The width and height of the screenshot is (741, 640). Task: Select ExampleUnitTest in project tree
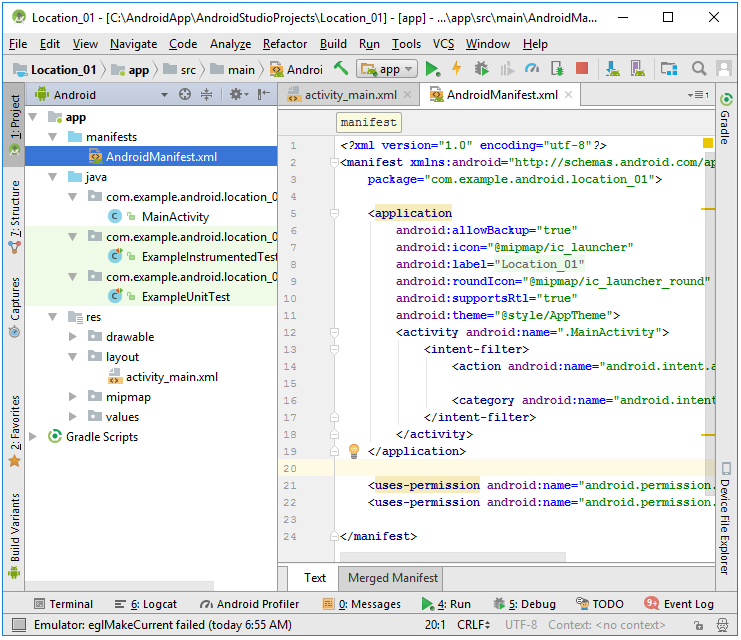coord(186,297)
